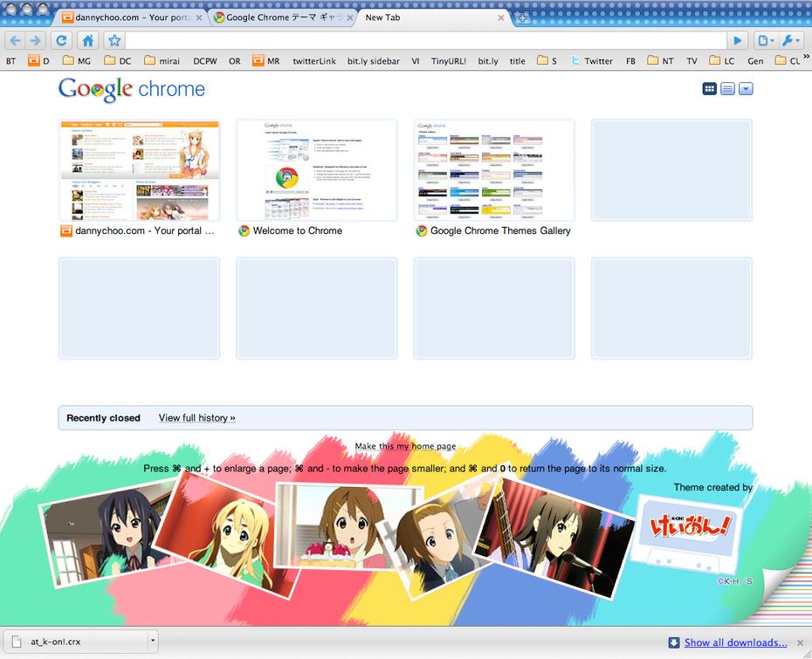
Task: Bookmark this page with the star icon
Action: 114,40
